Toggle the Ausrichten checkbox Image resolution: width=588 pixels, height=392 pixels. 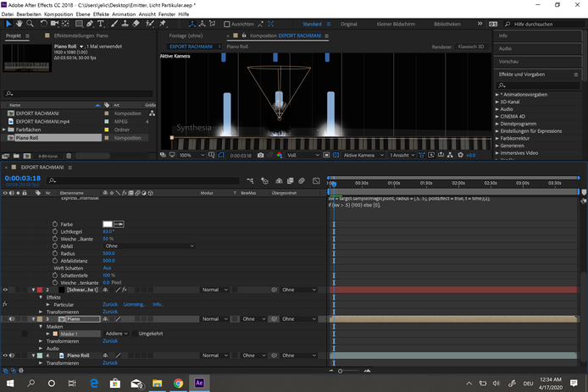tap(227, 25)
